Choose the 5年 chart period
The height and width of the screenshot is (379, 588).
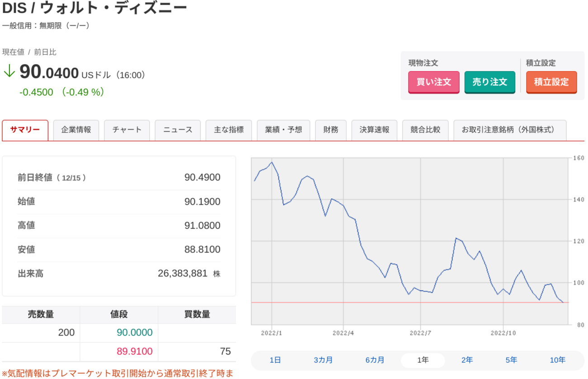(512, 360)
